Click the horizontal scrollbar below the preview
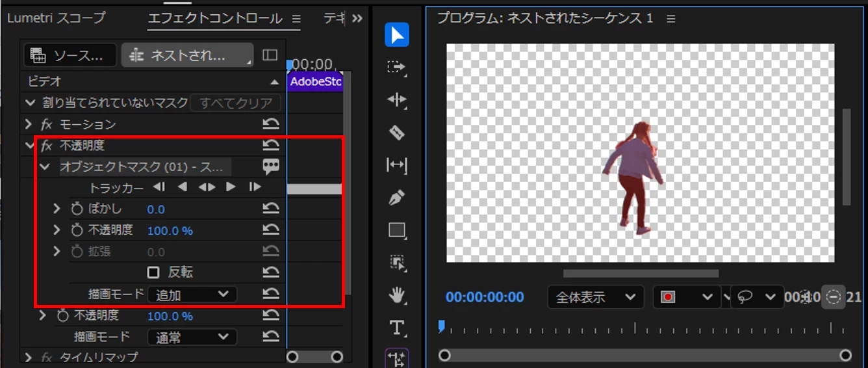Image resolution: width=868 pixels, height=368 pixels. click(641, 274)
